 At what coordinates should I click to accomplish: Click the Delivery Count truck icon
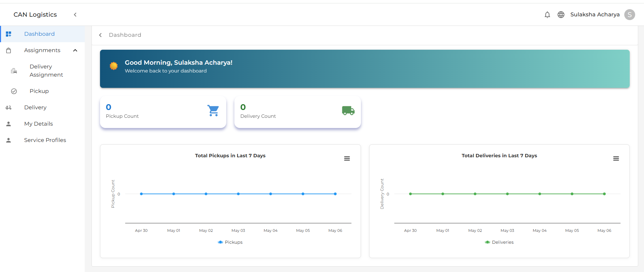coord(348,111)
